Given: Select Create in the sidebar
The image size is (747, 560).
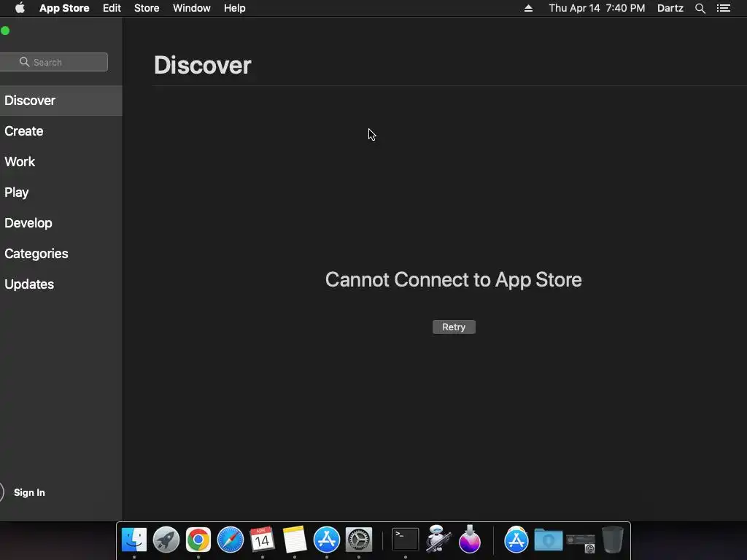Looking at the screenshot, I should pos(61,131).
